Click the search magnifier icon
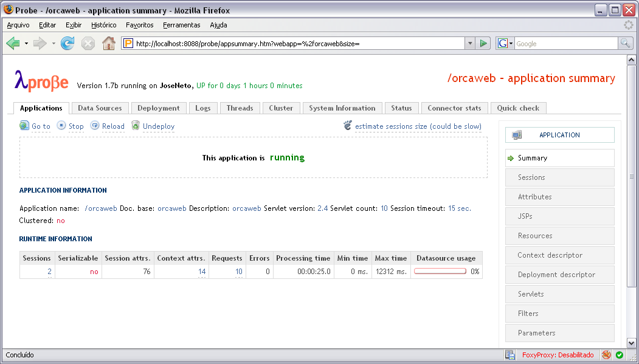Screen dimensions: 639x364 coord(625,43)
